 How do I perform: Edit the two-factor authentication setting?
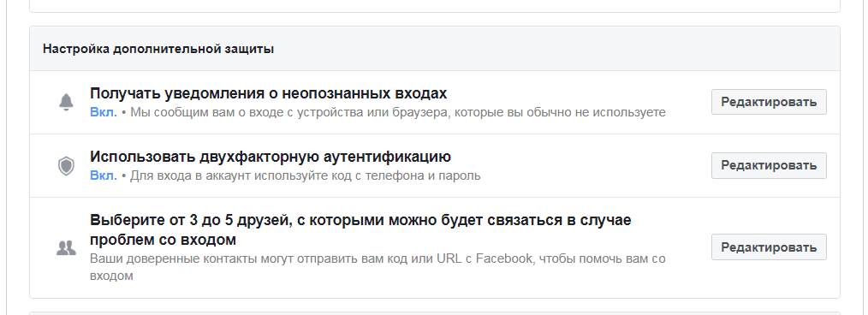coord(769,165)
